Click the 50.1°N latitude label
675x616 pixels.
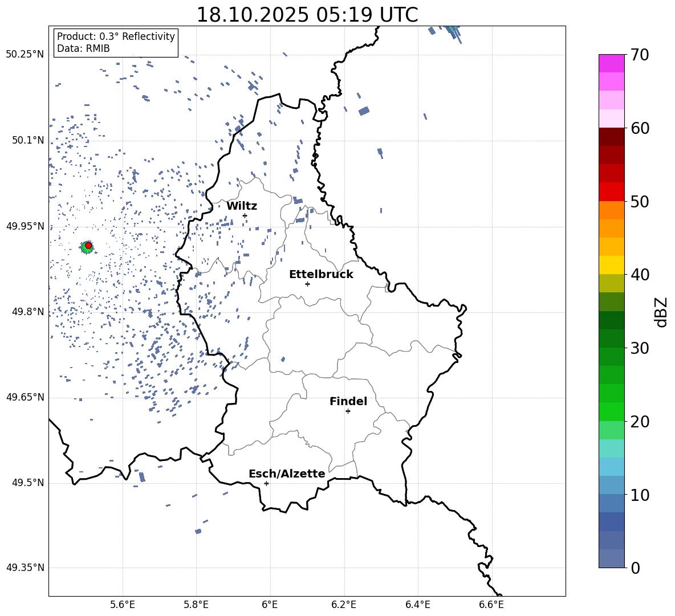[x=28, y=141]
